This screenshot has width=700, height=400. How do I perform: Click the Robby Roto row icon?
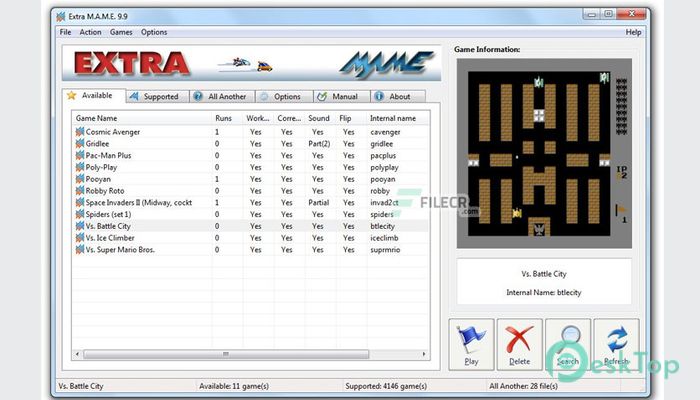(80, 191)
